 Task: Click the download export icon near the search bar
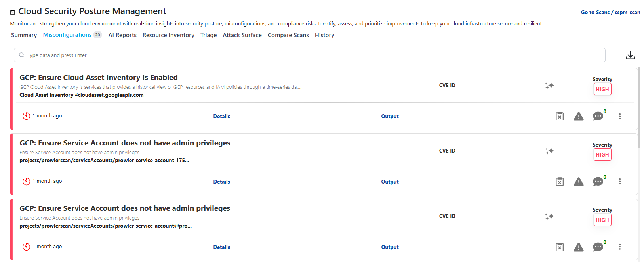coord(631,55)
